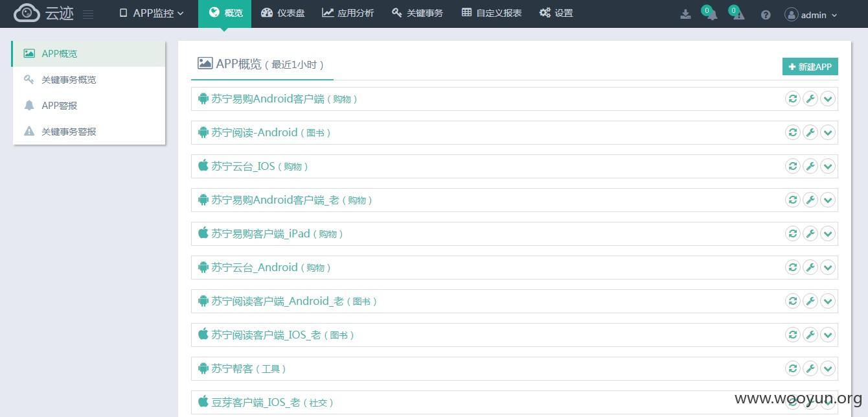Open wrench settings for 苏宁易购客户端_iPad
Image resolution: width=868 pixels, height=417 pixels.
[x=810, y=233]
